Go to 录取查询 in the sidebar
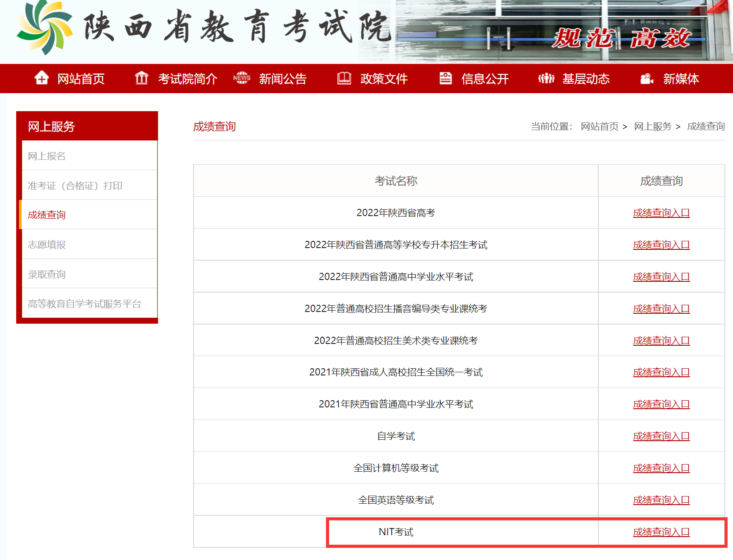Screen dimensions: 733x560 [x=47, y=274]
